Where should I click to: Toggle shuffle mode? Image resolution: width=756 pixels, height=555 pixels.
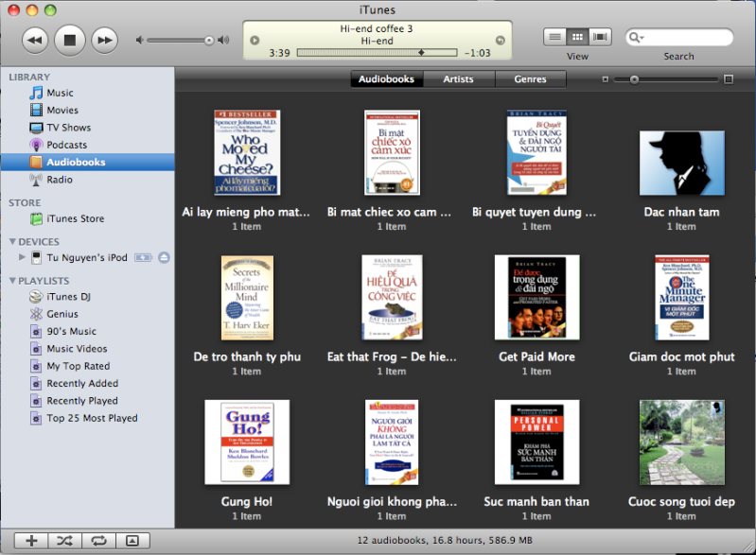(65, 541)
